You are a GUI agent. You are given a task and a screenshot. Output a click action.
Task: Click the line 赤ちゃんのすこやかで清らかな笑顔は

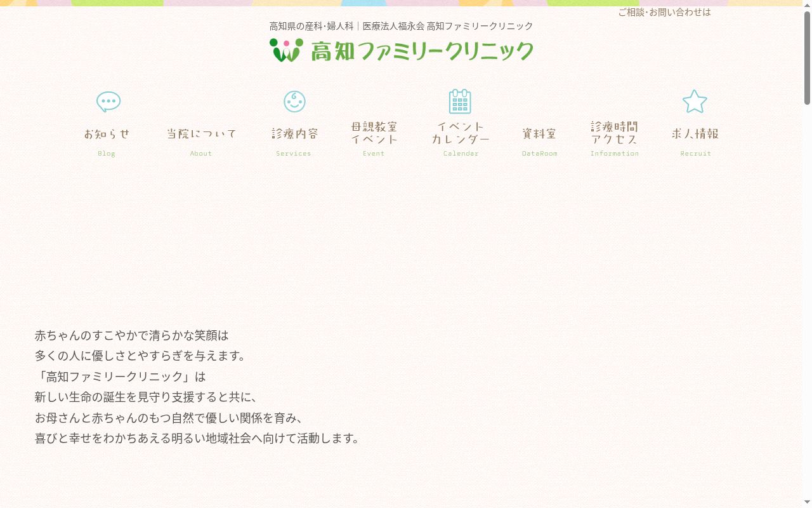131,335
